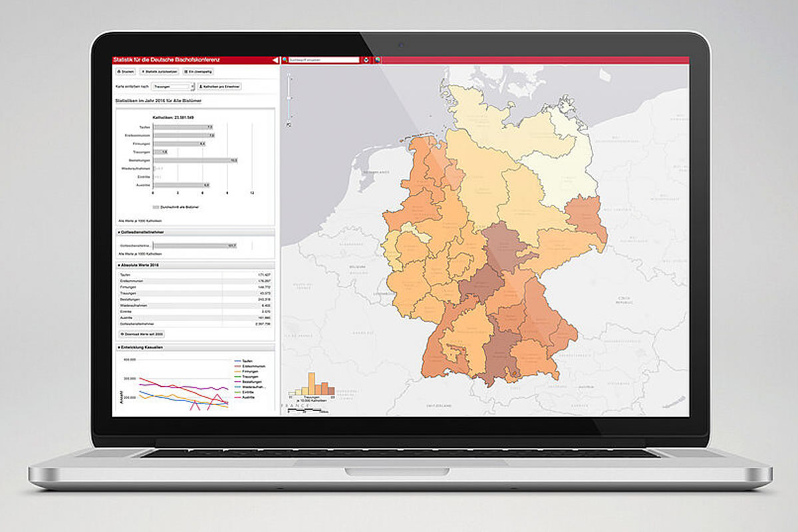Toggle Taufen series in chart legend
Screen dimensions: 798x532
pyautogui.click(x=243, y=360)
